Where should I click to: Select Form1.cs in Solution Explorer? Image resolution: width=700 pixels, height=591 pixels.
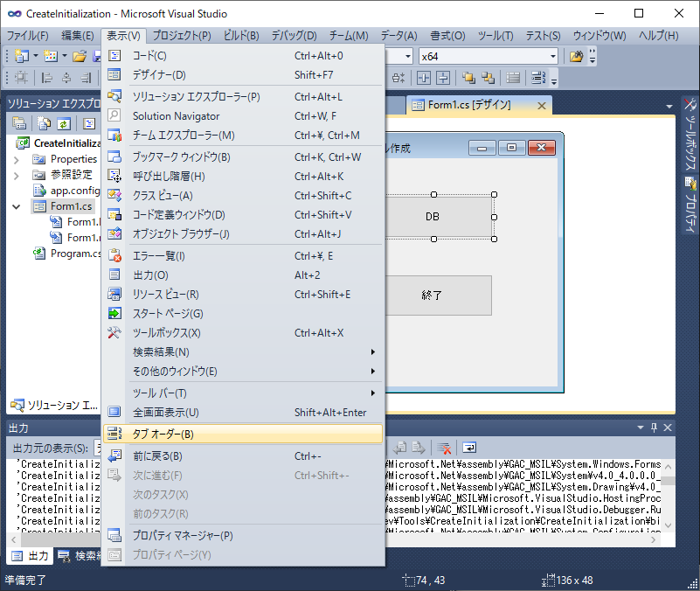click(x=71, y=206)
